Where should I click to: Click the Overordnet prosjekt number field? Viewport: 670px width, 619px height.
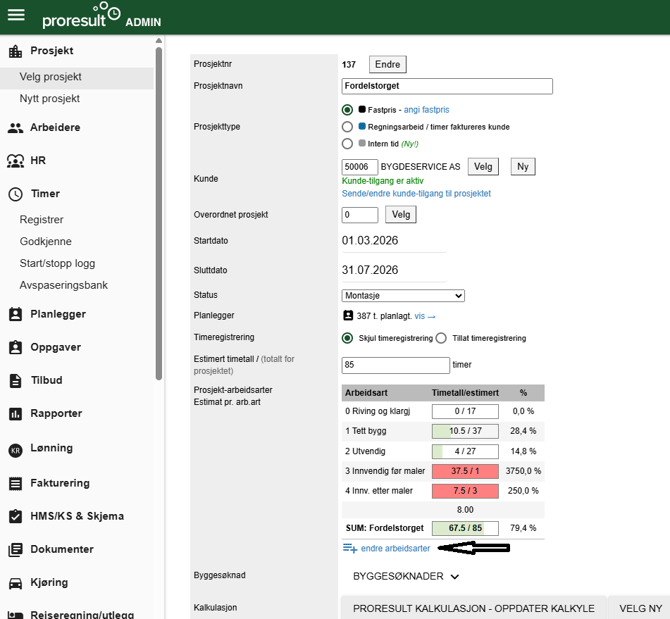(x=360, y=214)
